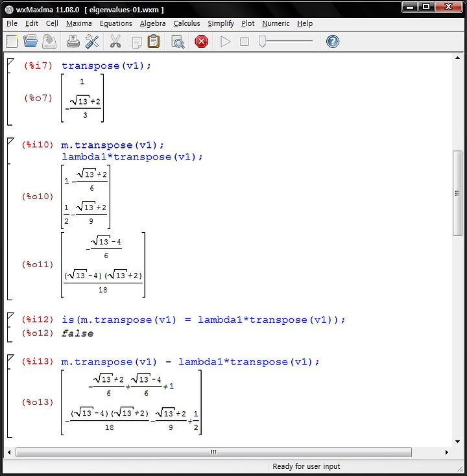Open the Configure wxMaxima tools icon

point(92,42)
